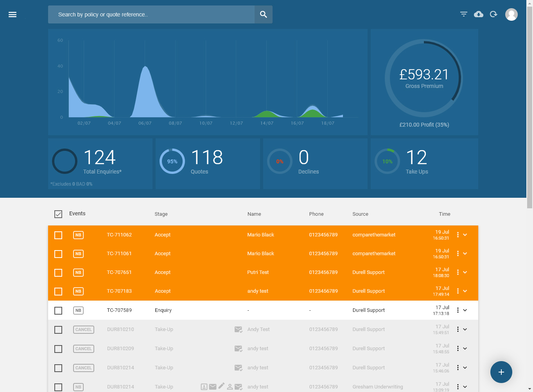Viewport: 533px width, 392px height.
Task: Click NB badge on TC-707589 row
Action: click(78, 310)
